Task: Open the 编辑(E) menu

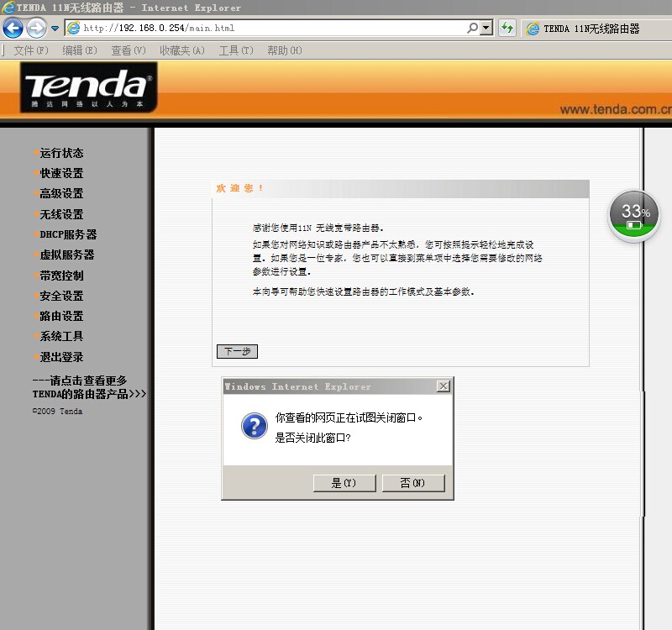Action: pyautogui.click(x=80, y=50)
